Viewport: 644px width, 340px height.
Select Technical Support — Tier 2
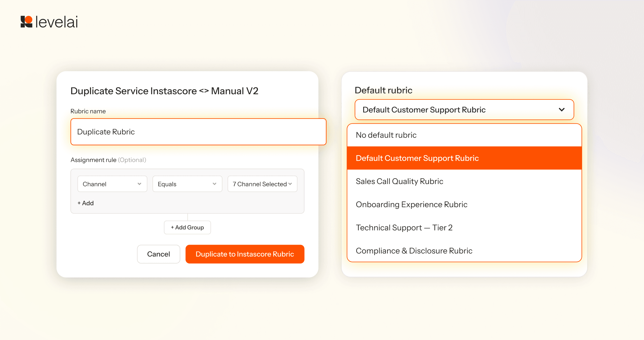click(x=464, y=228)
